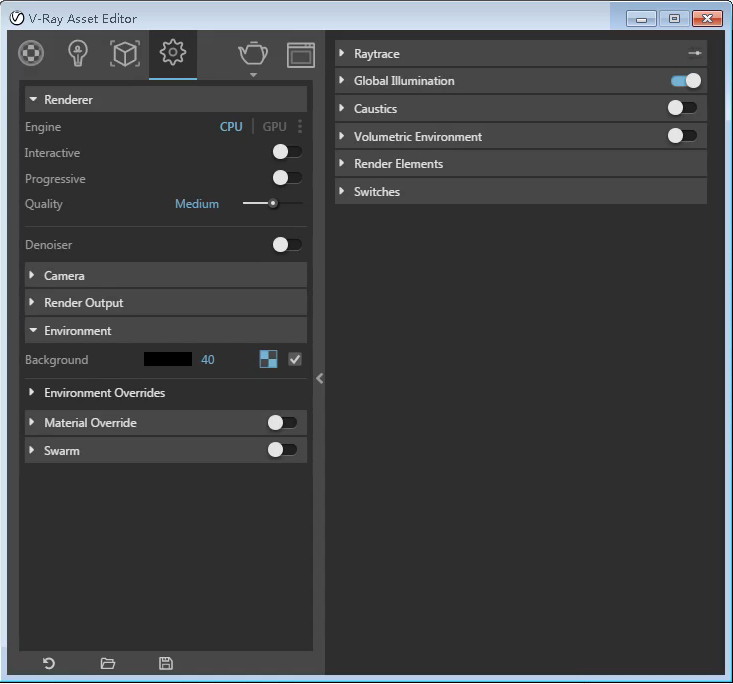Expand the Camera section
The width and height of the screenshot is (733, 684).
[x=64, y=275]
